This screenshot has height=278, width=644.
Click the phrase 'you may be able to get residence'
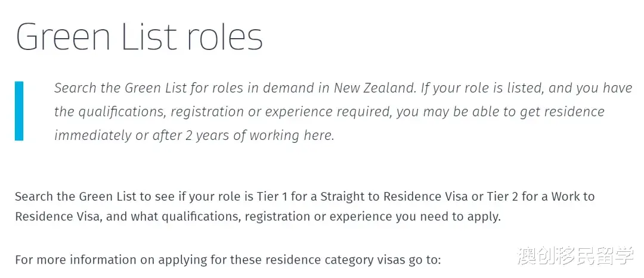(x=501, y=112)
